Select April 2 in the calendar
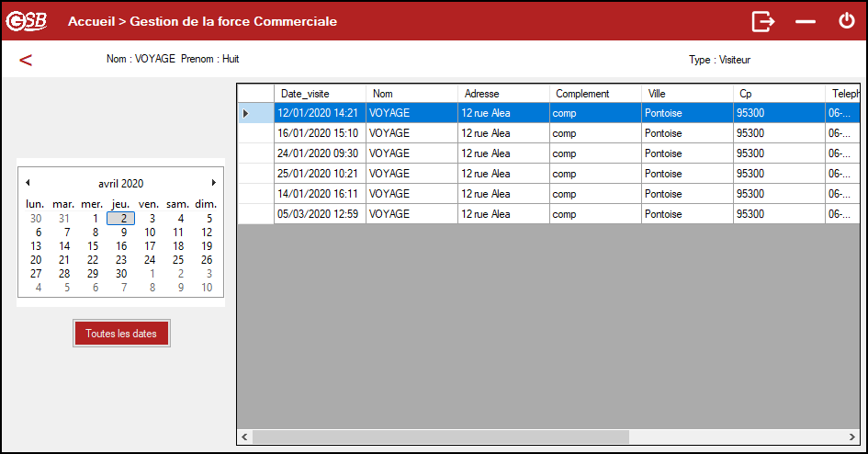 (x=120, y=218)
